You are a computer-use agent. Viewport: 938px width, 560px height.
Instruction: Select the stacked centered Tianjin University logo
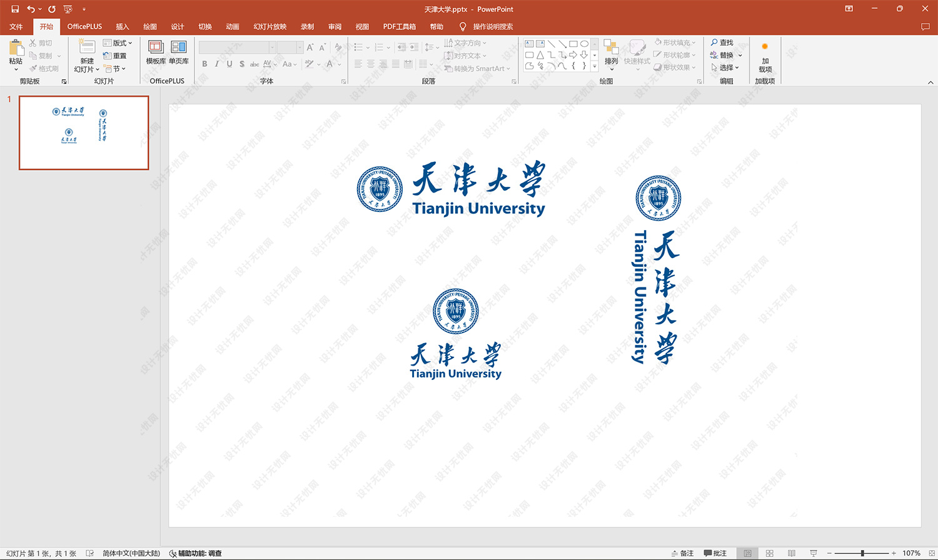click(x=456, y=334)
